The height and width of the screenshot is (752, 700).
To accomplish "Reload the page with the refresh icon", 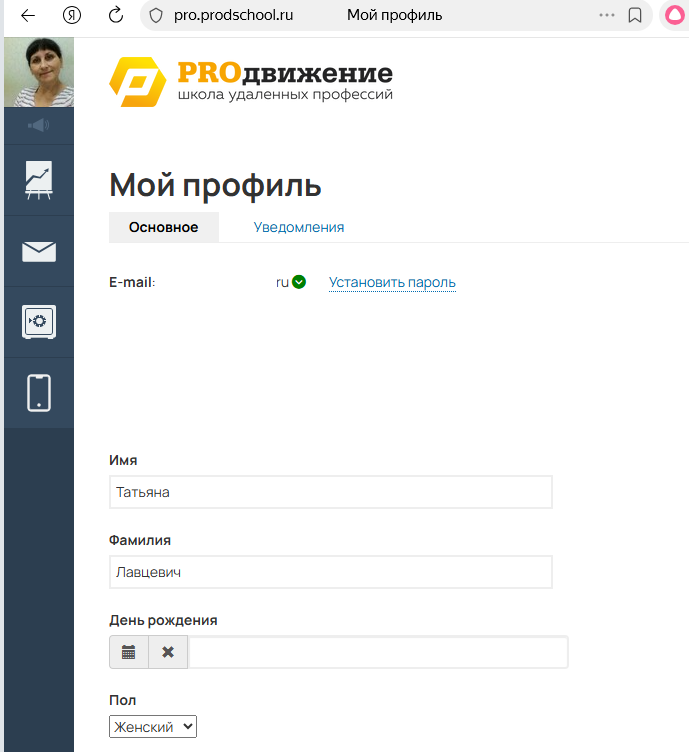I will tap(116, 15).
